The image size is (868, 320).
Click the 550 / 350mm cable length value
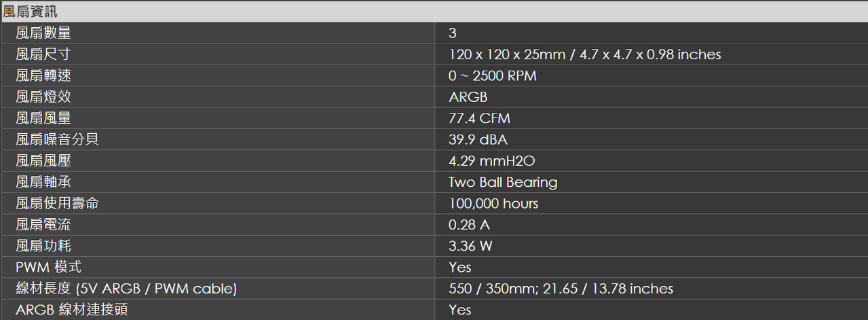(x=561, y=289)
